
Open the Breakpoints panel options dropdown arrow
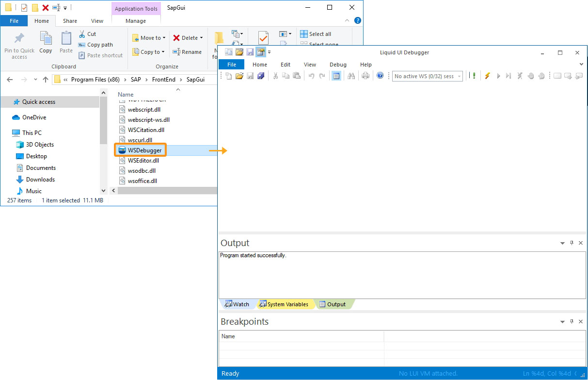click(x=562, y=322)
